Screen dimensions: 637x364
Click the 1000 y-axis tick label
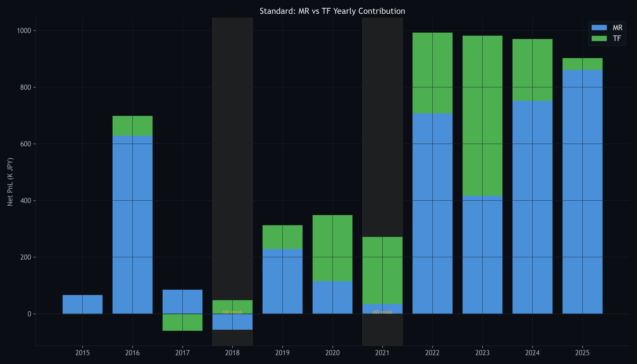click(x=24, y=31)
